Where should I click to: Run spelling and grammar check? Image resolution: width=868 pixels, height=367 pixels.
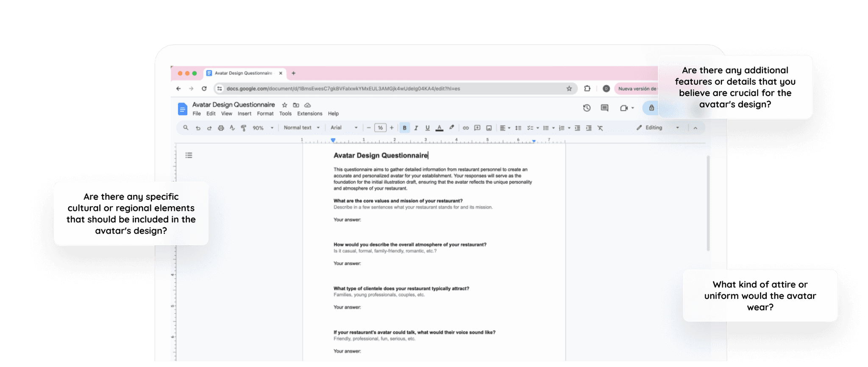click(232, 128)
